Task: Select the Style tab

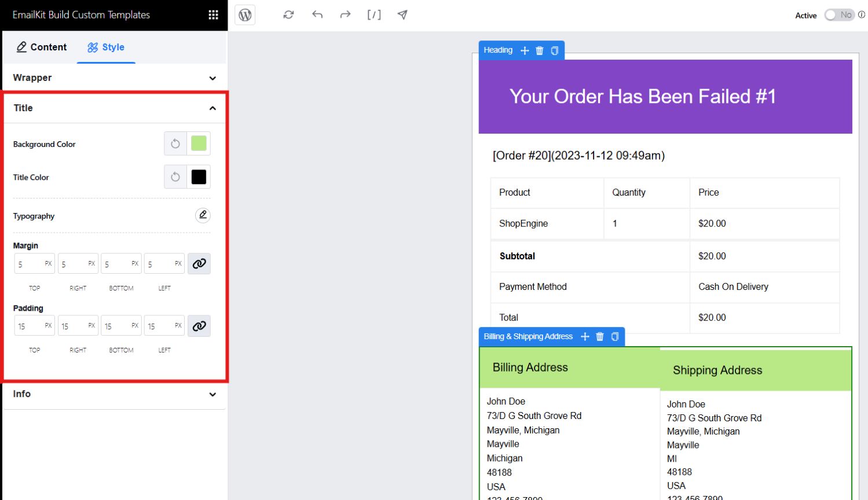Action: coord(106,47)
